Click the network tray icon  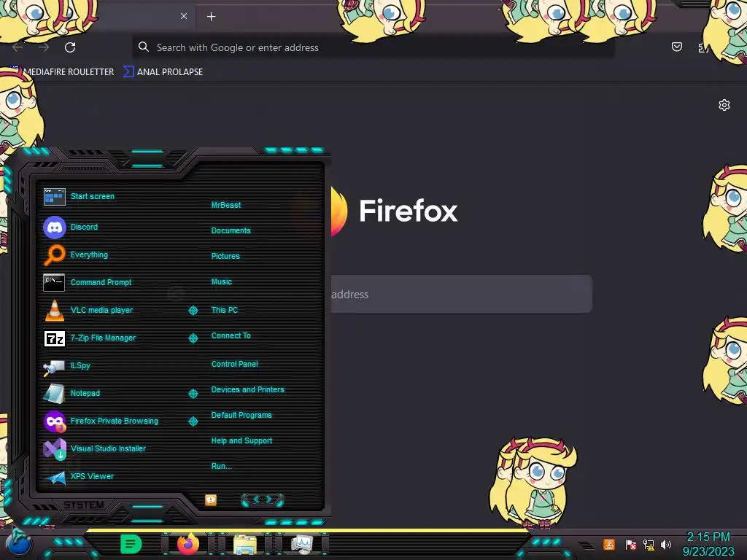tap(649, 544)
